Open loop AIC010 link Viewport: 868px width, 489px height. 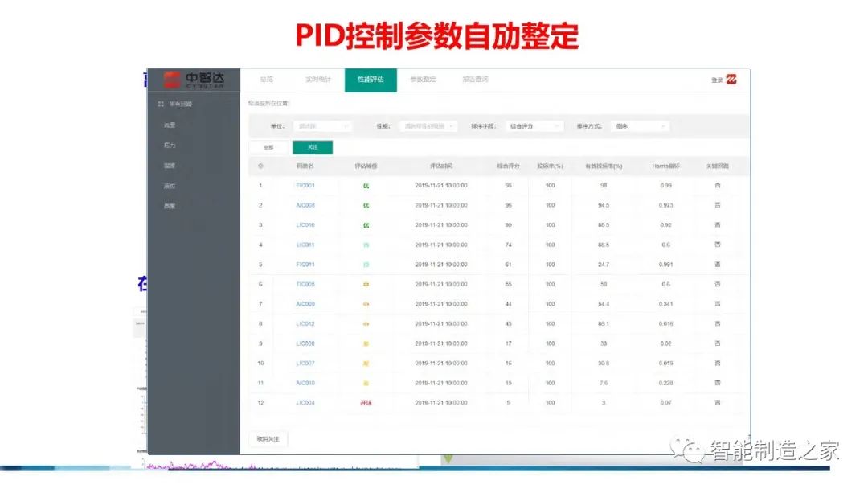coord(305,383)
